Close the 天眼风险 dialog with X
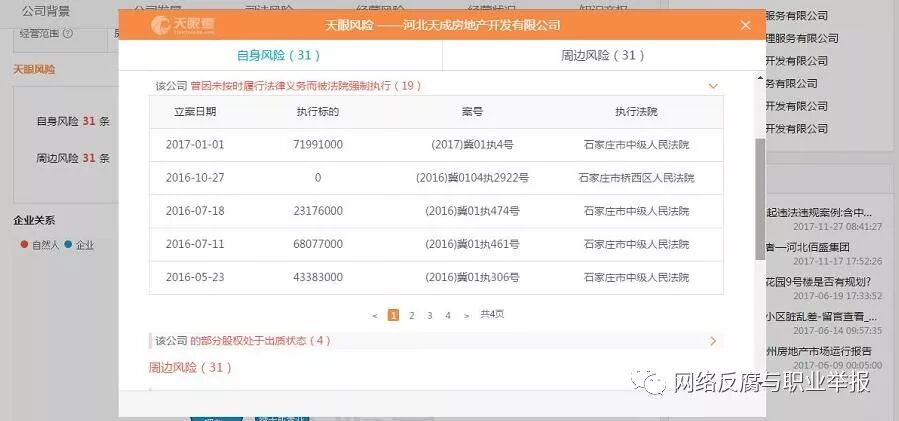 [x=745, y=25]
